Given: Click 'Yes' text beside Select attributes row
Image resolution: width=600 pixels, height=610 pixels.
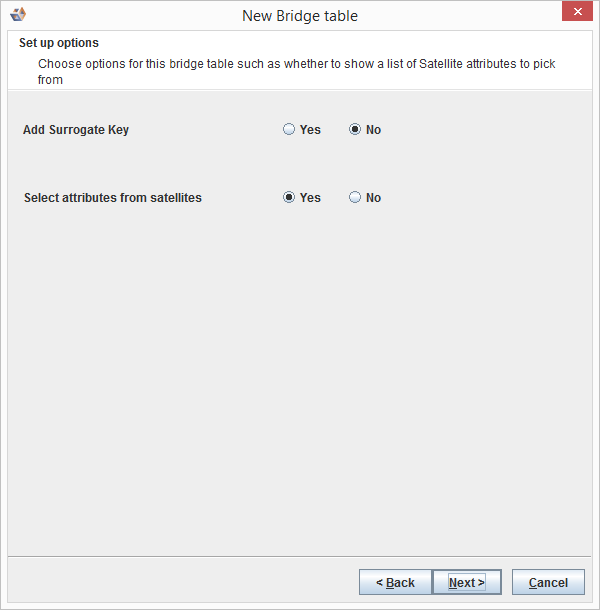Looking at the screenshot, I should (x=310, y=198).
